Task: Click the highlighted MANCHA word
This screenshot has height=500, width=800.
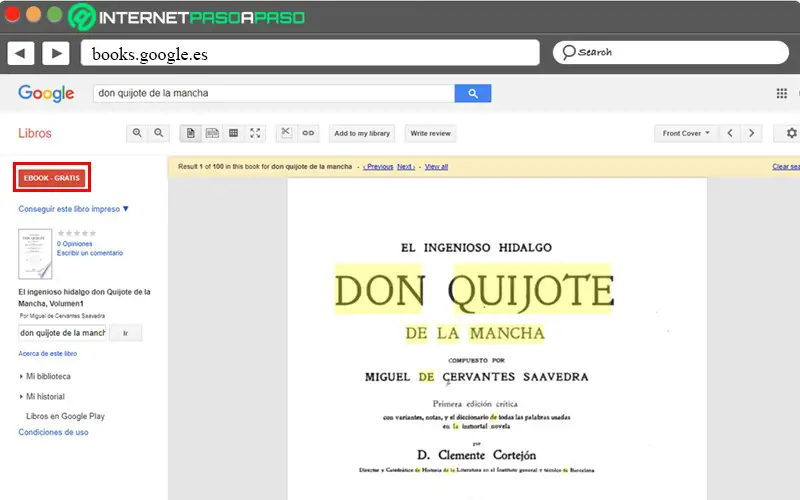Action: point(507,334)
